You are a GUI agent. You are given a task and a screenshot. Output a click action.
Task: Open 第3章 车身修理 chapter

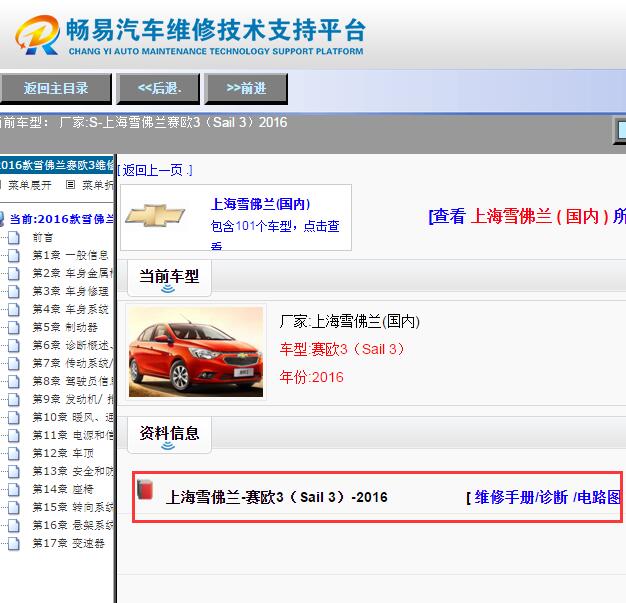pos(70,292)
